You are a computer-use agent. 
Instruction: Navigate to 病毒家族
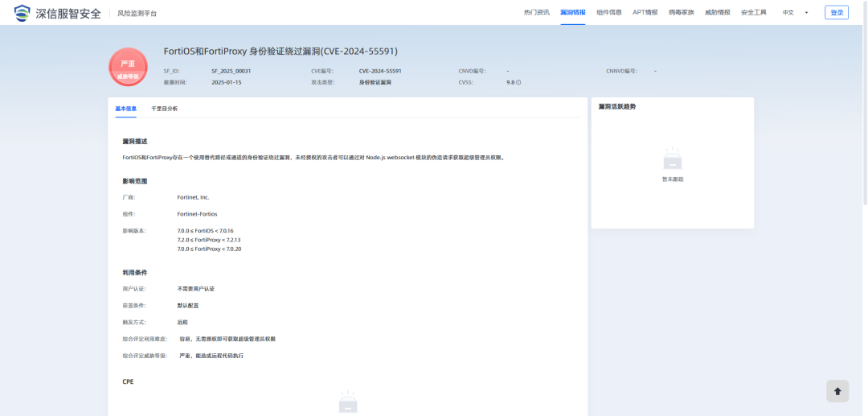[681, 12]
